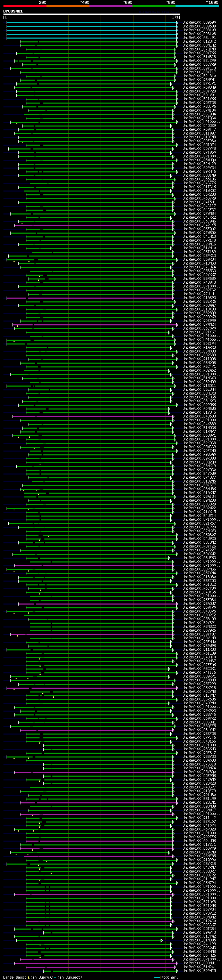The image size is (222, 980).
Task: Open hit UniRef100_C1ZGT2
Action: click(x=199, y=41)
